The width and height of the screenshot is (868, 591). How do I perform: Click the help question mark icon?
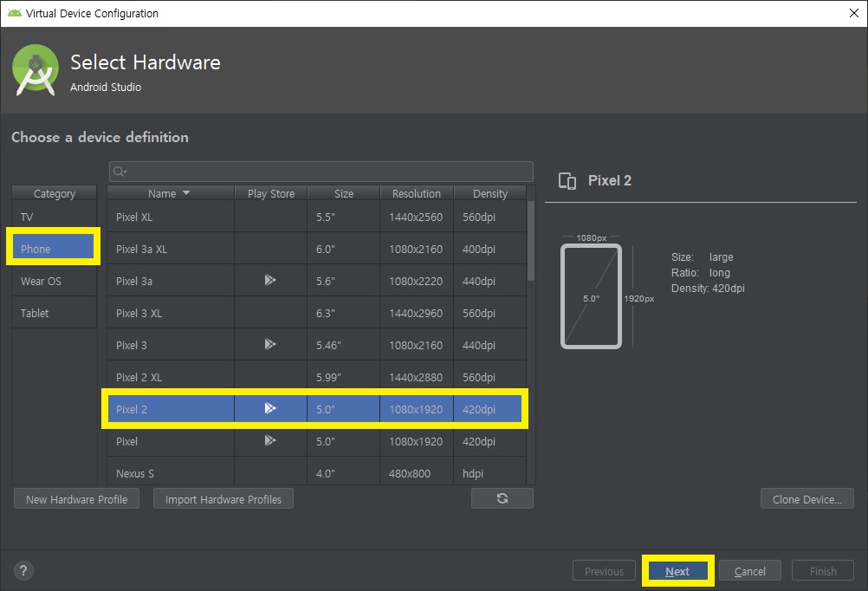pyautogui.click(x=23, y=570)
